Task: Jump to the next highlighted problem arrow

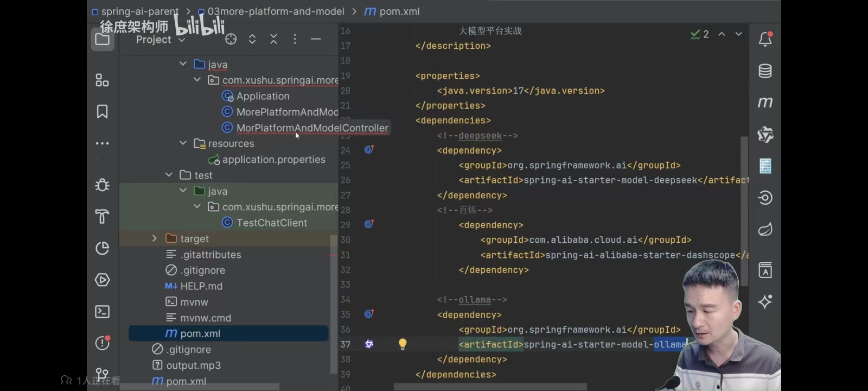Action: click(738, 34)
